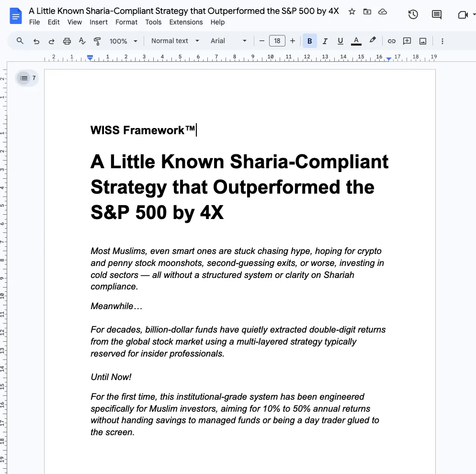Open the Help menu
Screen dimensions: 476x474
(217, 22)
